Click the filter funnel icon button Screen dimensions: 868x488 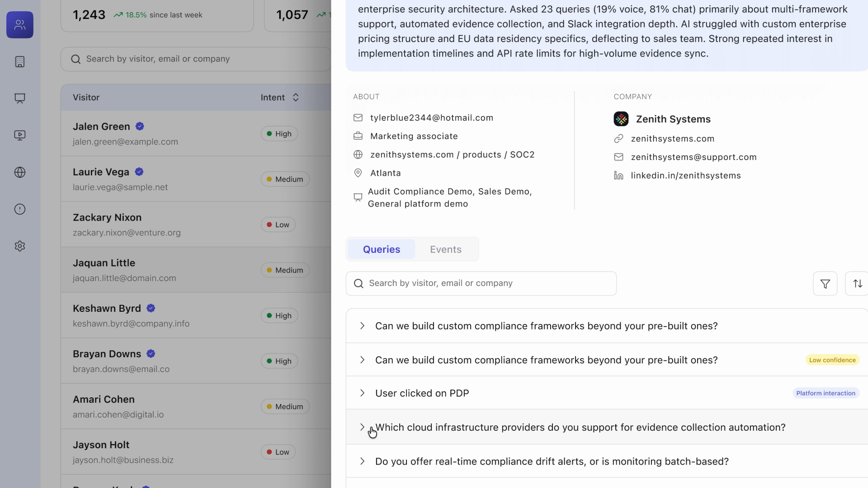point(825,284)
